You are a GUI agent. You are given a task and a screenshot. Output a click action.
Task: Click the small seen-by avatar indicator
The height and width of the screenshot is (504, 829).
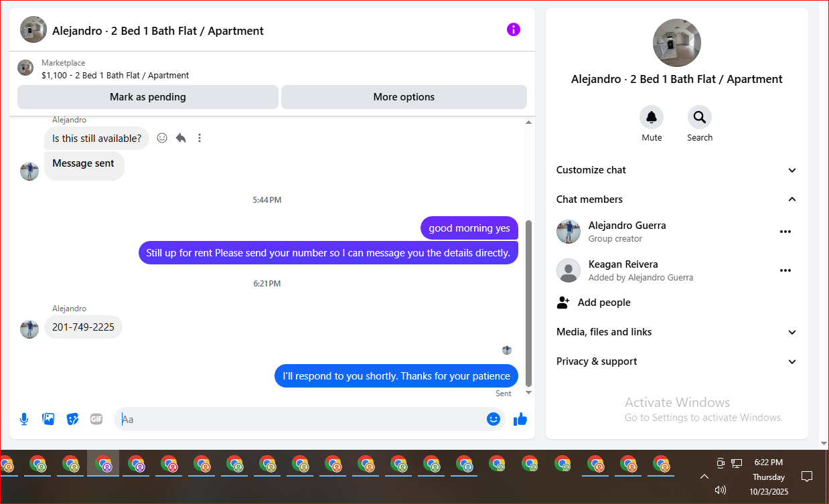point(507,350)
